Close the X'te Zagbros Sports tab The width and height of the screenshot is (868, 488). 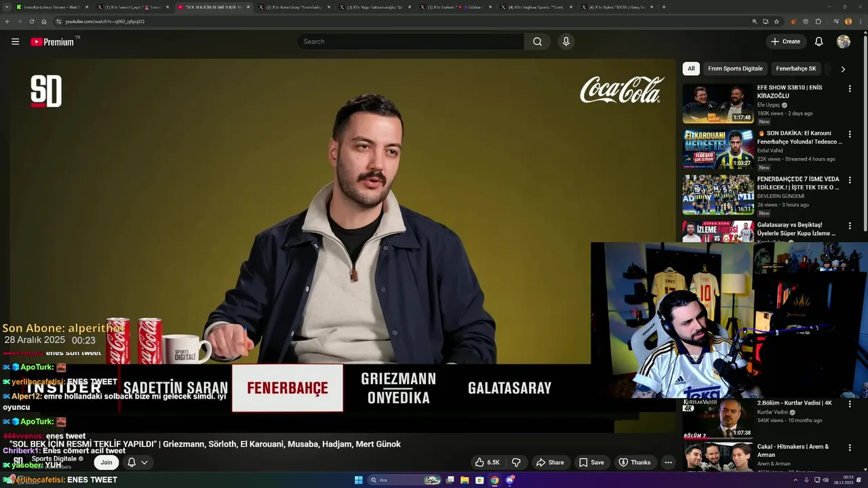(x=571, y=7)
